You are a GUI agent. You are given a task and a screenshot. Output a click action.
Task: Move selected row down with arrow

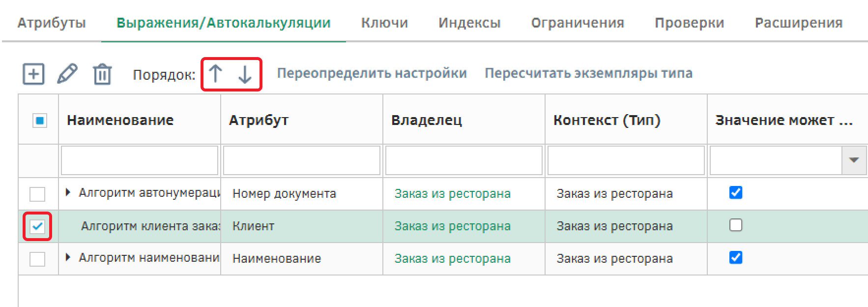click(x=245, y=74)
